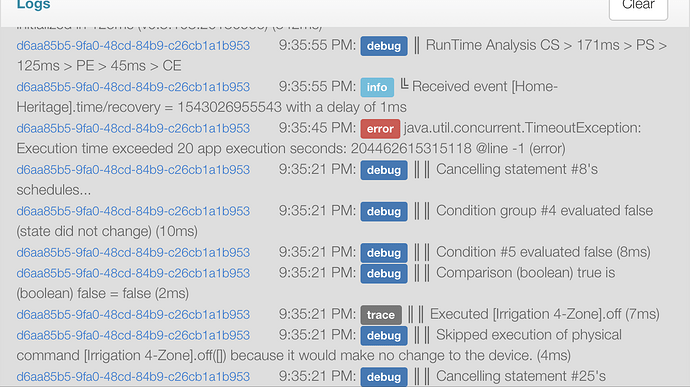Viewport: 690px width, 387px height.
Task: Open ID link on Cancelling statement #25's row
Action: click(x=133, y=377)
